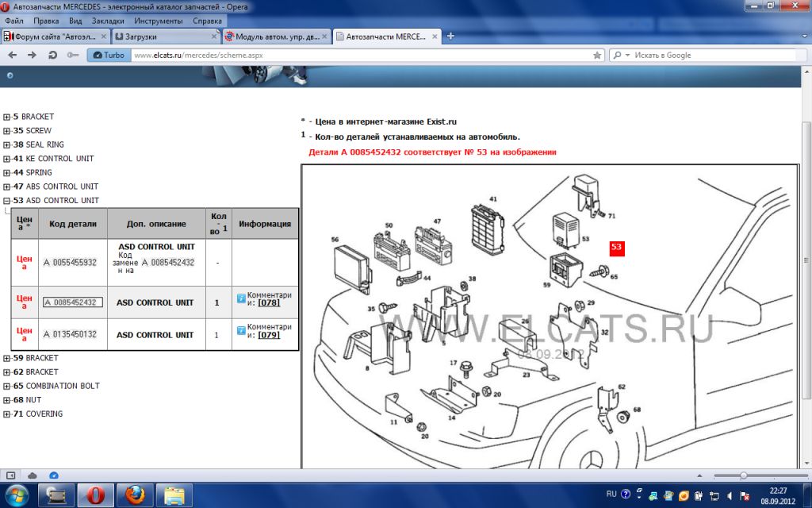812x508 pixels.
Task: Close the Загрузки tab
Action: (214, 37)
